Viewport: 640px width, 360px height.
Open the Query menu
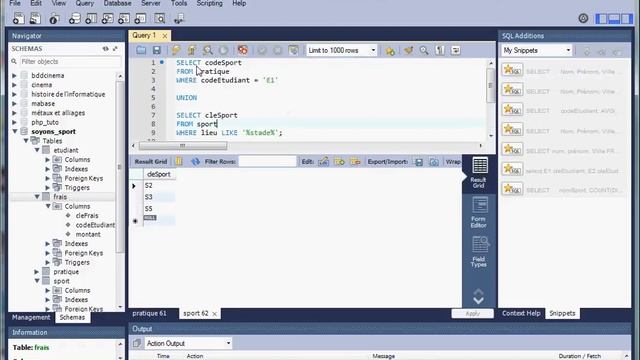(84, 3)
